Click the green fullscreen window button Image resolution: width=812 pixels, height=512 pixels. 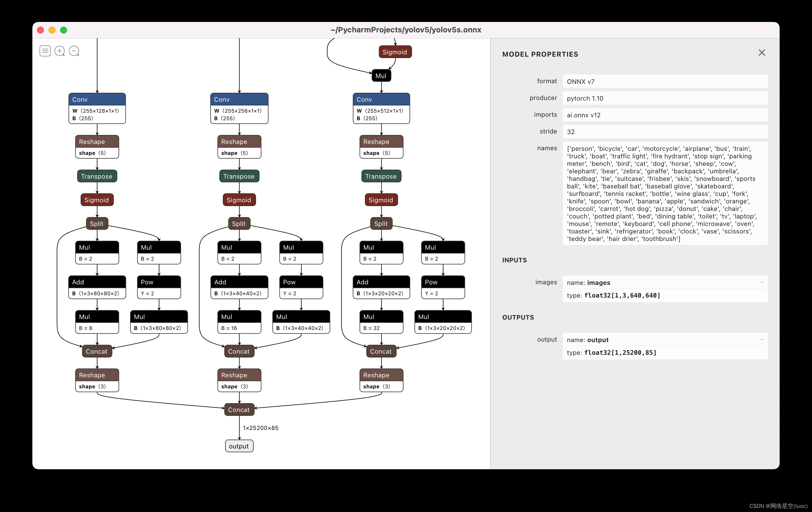(x=63, y=30)
